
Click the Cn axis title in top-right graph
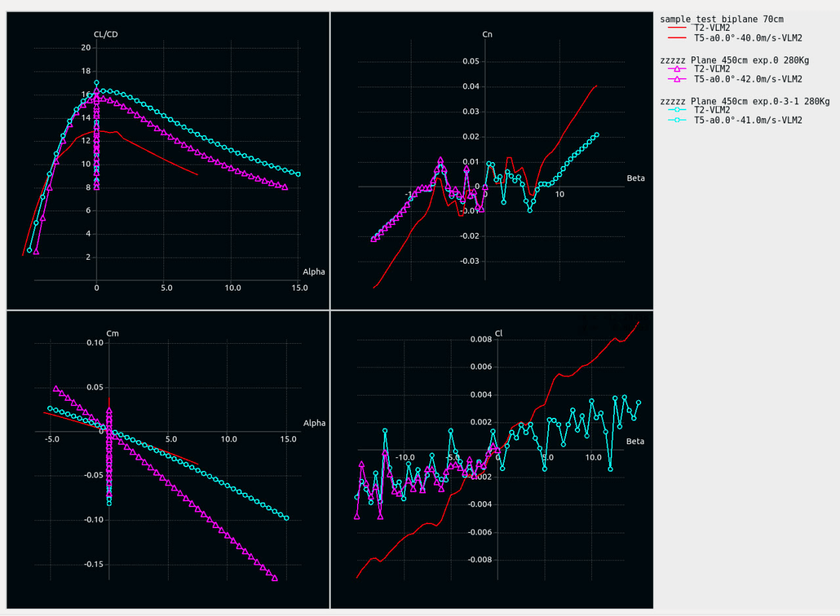pos(487,34)
